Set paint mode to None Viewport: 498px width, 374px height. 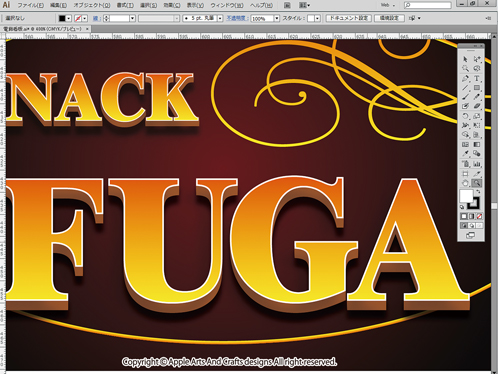[479, 216]
